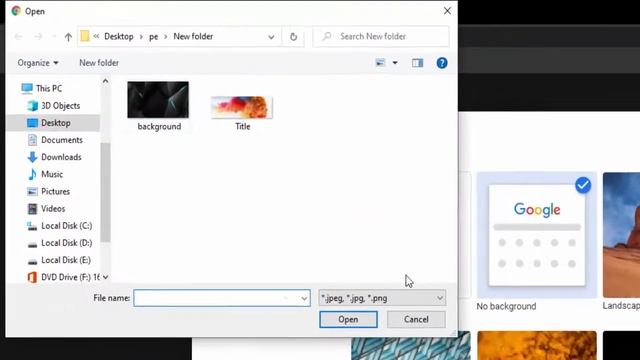Close the Open dialog
Viewport: 640px width, 360px height.
point(447,11)
